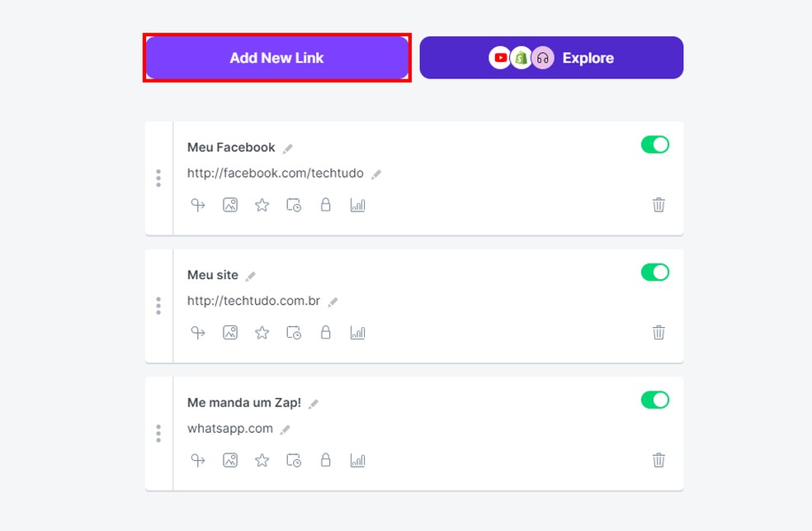Image resolution: width=812 pixels, height=531 pixels.
Task: Select the YouTube icon inside Explore button
Action: pos(501,58)
